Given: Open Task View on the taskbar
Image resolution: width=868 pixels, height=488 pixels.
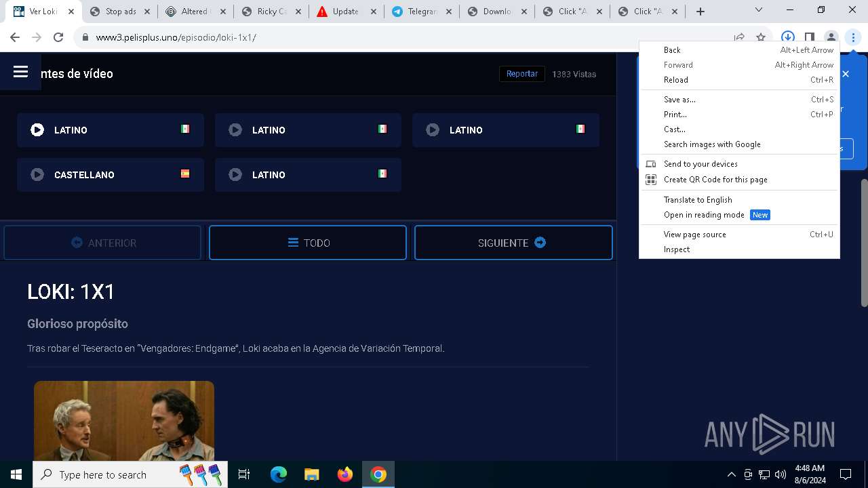Looking at the screenshot, I should click(244, 474).
